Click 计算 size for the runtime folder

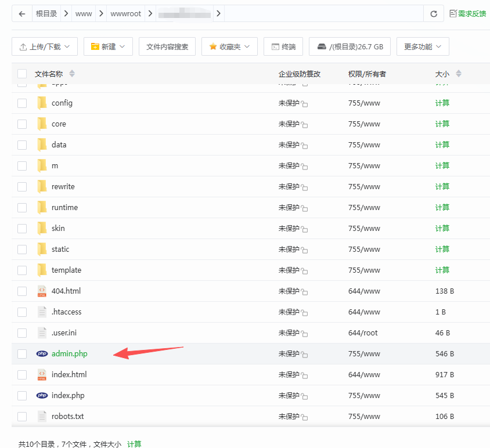442,208
